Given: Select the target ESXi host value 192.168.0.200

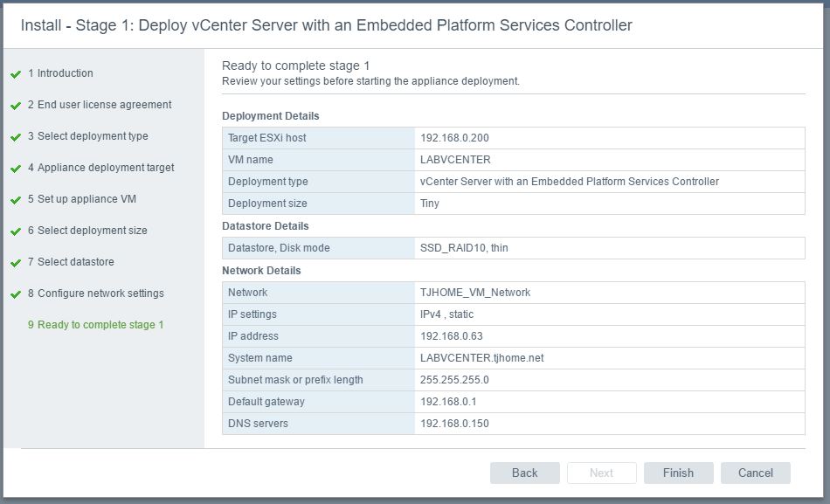Looking at the screenshot, I should pyautogui.click(x=454, y=138).
